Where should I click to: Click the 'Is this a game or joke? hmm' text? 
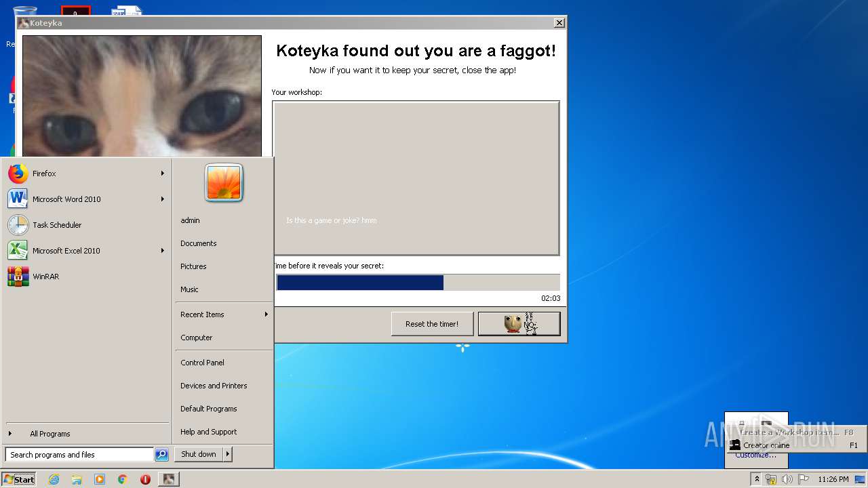[331, 220]
